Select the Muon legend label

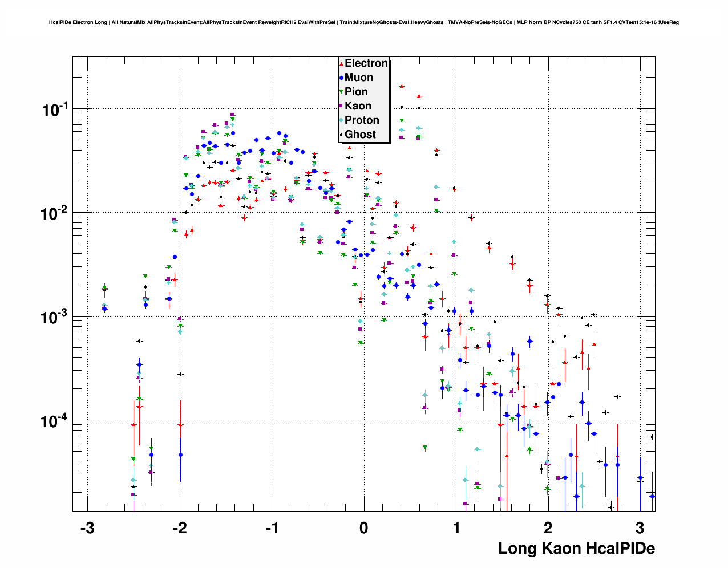[359, 78]
